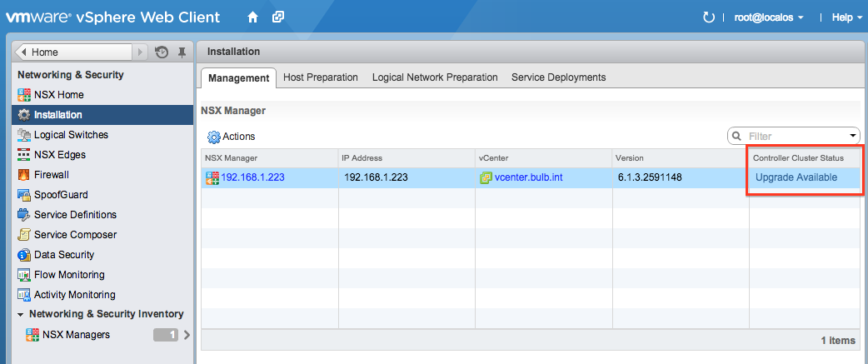Switch to the Host Preparation tab
This screenshot has width=868, height=364.
coord(321,77)
